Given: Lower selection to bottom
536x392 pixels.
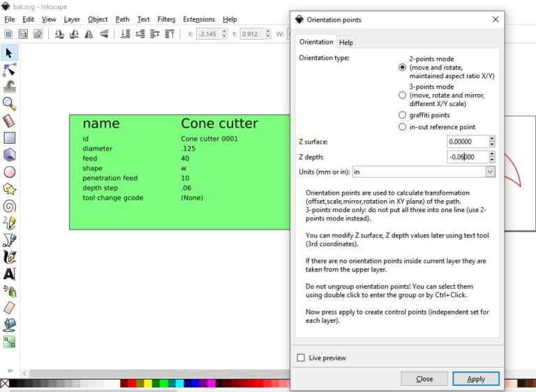Looking at the screenshot, I should [x=126, y=34].
